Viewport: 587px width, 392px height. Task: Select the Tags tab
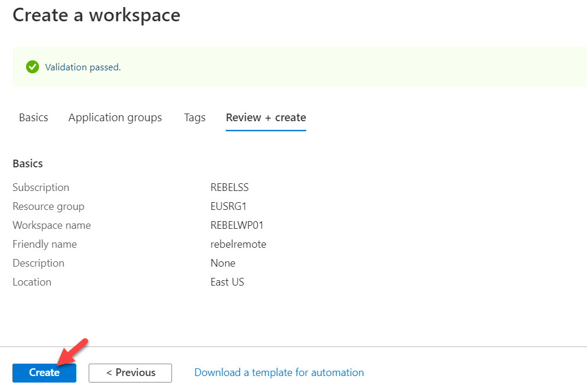(194, 118)
